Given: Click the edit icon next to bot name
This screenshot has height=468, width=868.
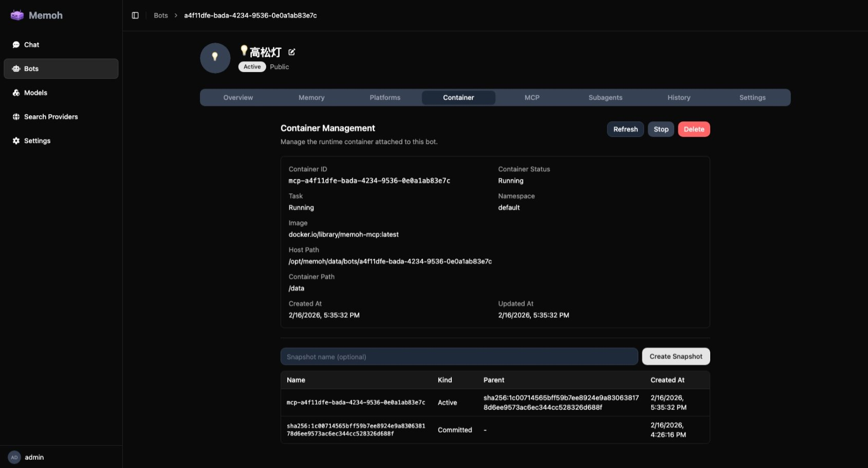Looking at the screenshot, I should 292,52.
